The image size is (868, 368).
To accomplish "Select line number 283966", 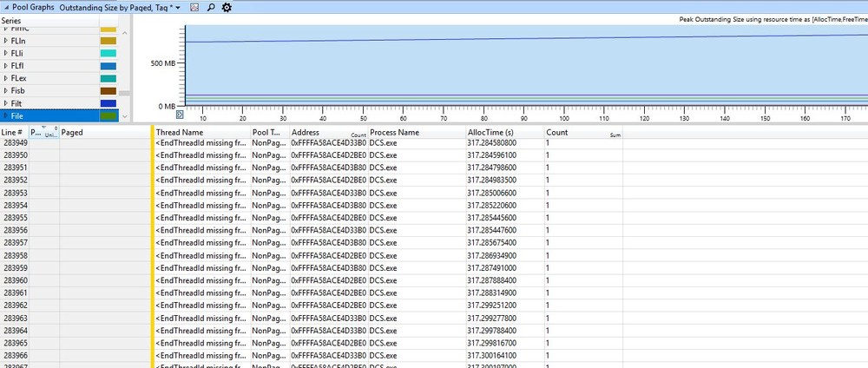I will [x=15, y=355].
